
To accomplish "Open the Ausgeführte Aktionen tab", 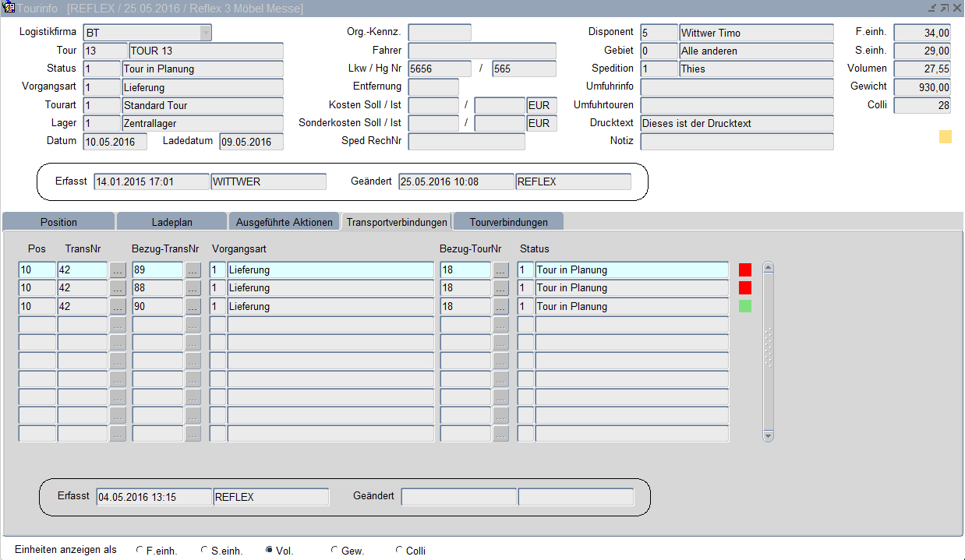I will pos(284,222).
